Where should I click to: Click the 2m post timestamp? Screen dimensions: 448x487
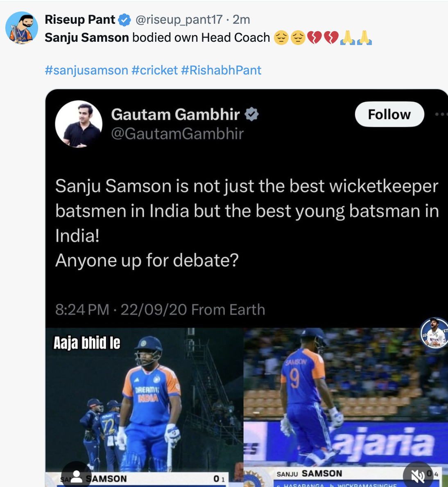pos(241,20)
